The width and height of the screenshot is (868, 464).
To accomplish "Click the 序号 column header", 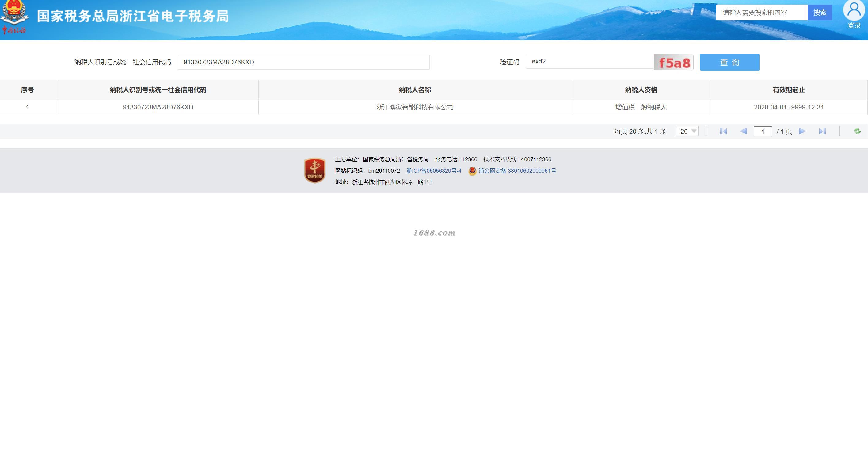I will [27, 90].
